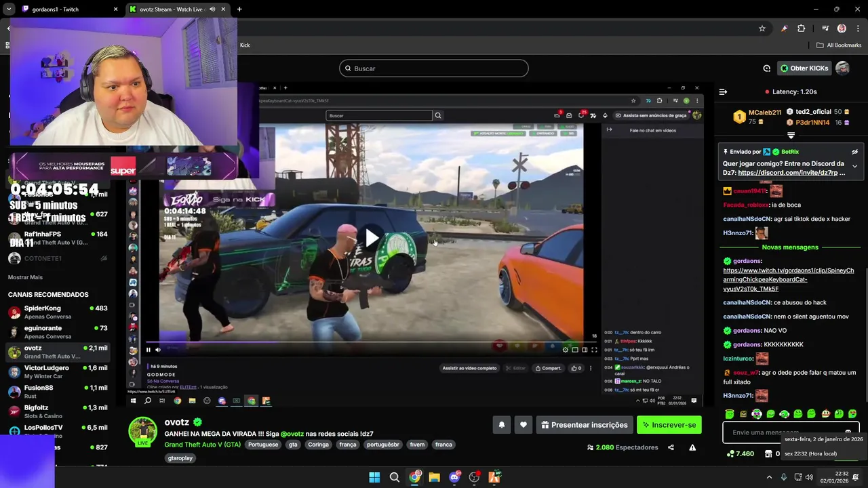Open File Explorer from taskbar
The width and height of the screenshot is (868, 488).
434,477
